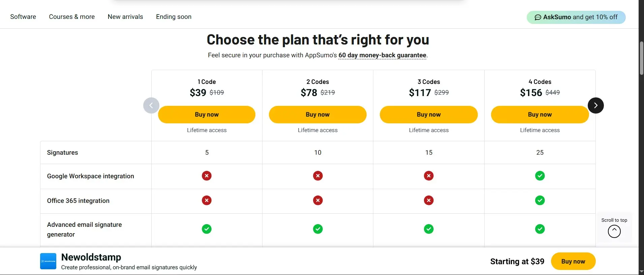
Task: Click the Newoldstamp logo thumbnail
Action: [48, 261]
